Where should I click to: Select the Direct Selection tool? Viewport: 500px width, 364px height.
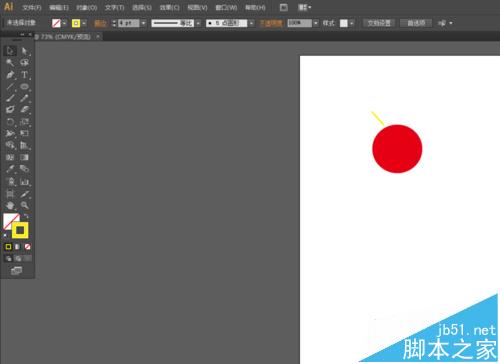24,51
